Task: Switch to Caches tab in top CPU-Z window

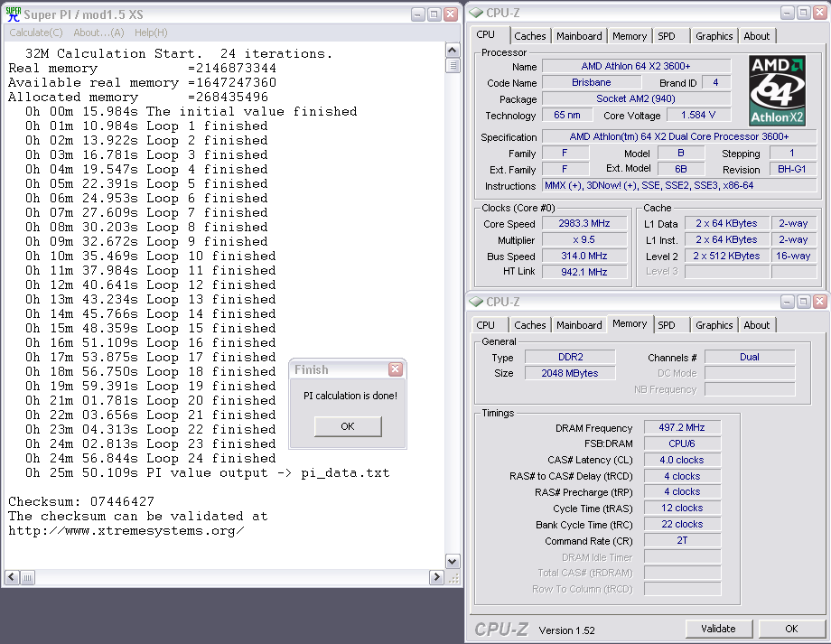Action: point(529,36)
